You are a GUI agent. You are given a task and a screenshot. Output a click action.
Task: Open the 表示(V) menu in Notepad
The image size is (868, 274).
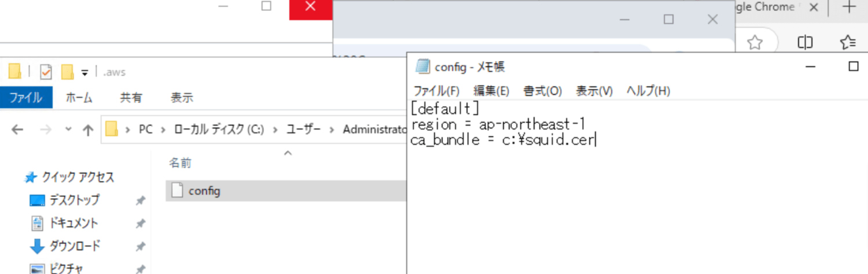coord(594,90)
